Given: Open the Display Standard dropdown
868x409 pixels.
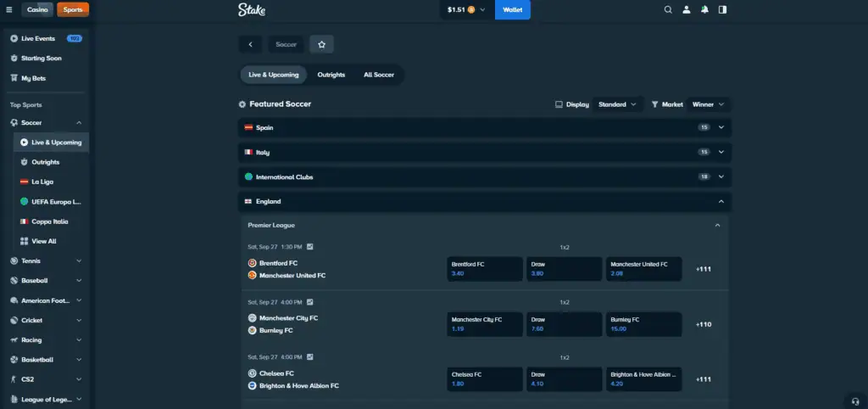Looking at the screenshot, I should [617, 104].
